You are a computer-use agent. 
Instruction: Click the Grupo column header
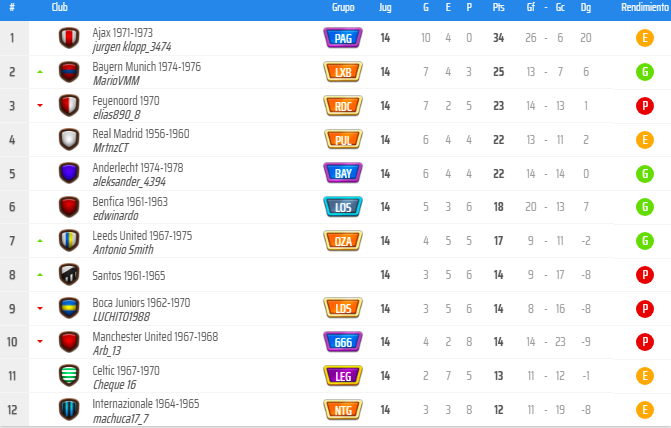[x=343, y=7]
